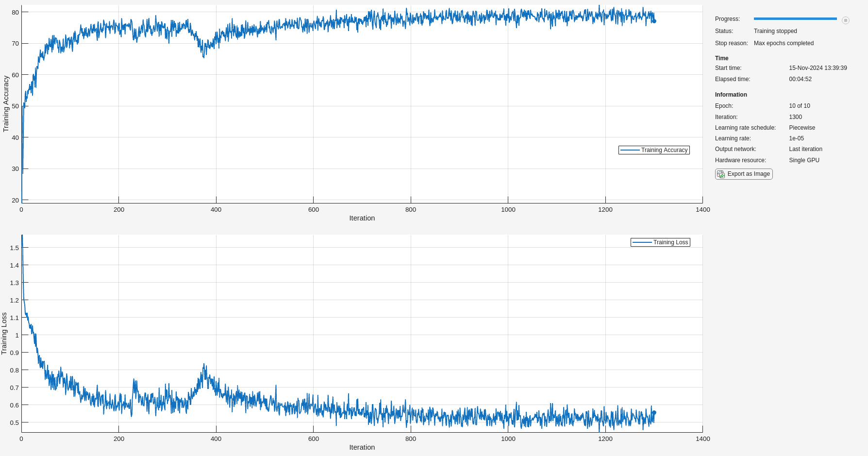The width and height of the screenshot is (868, 456).
Task: Click the elapsed time value 00:04:52
Action: 800,79
